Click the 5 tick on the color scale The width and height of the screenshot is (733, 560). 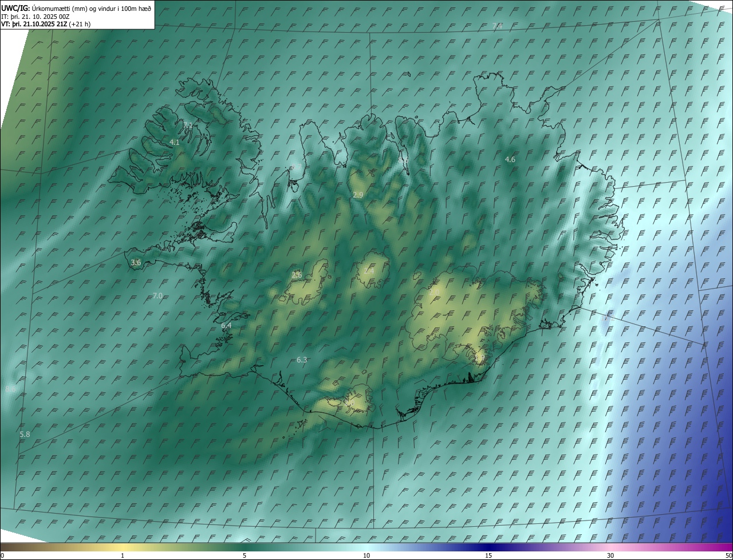pyautogui.click(x=245, y=555)
